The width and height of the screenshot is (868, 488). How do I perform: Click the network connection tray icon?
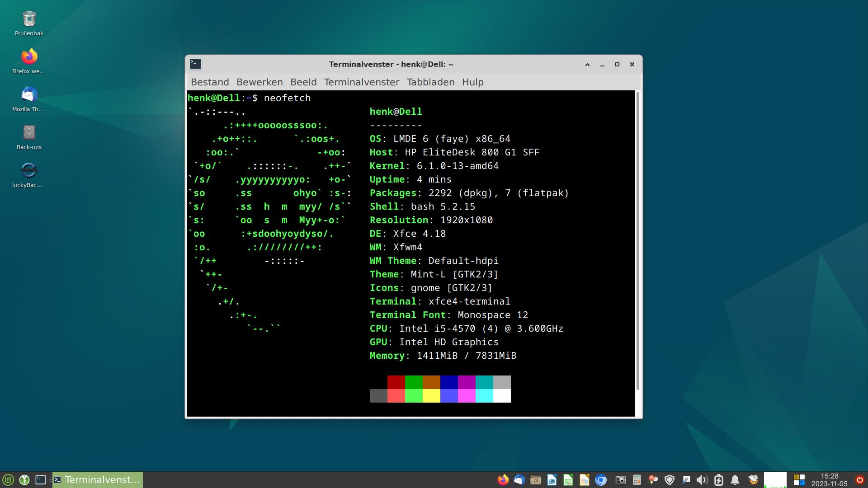pos(686,480)
